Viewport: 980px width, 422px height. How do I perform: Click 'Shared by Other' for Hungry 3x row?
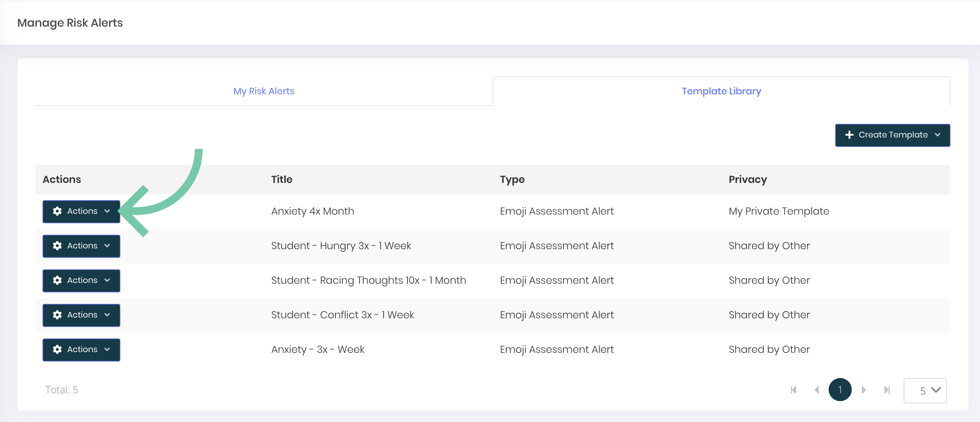click(x=769, y=246)
